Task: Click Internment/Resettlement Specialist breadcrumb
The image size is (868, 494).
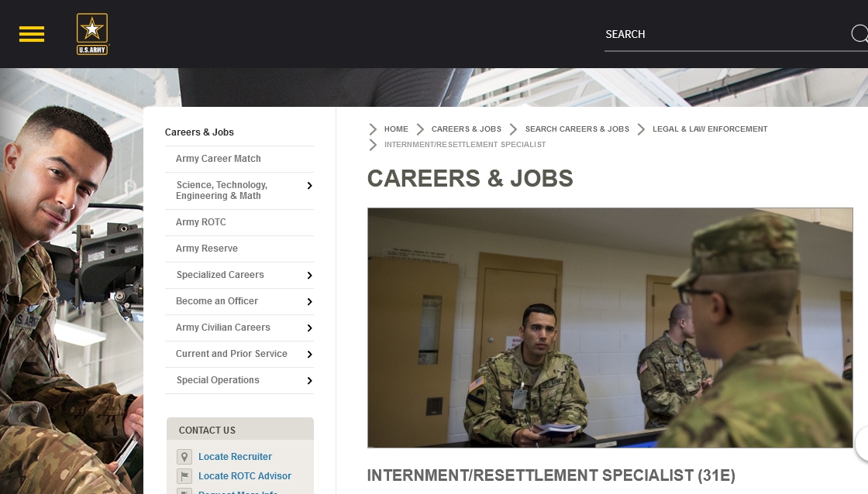Action: click(x=465, y=144)
